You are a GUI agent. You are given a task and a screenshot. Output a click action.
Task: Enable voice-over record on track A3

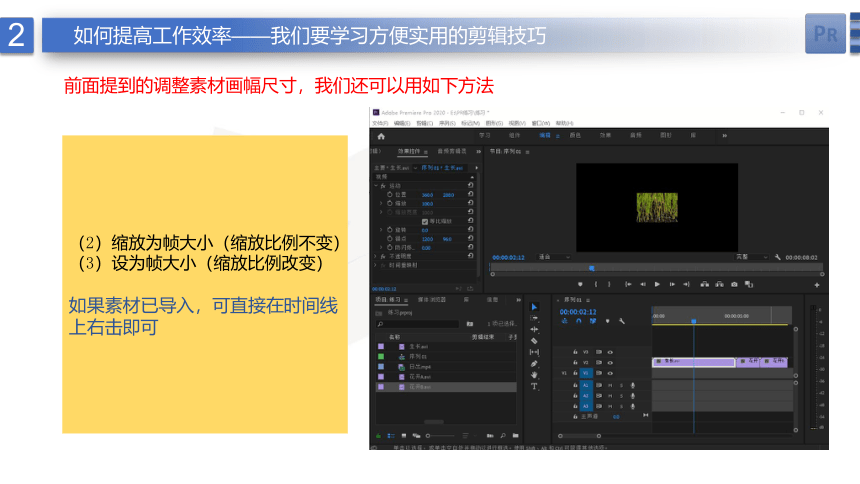(x=632, y=406)
